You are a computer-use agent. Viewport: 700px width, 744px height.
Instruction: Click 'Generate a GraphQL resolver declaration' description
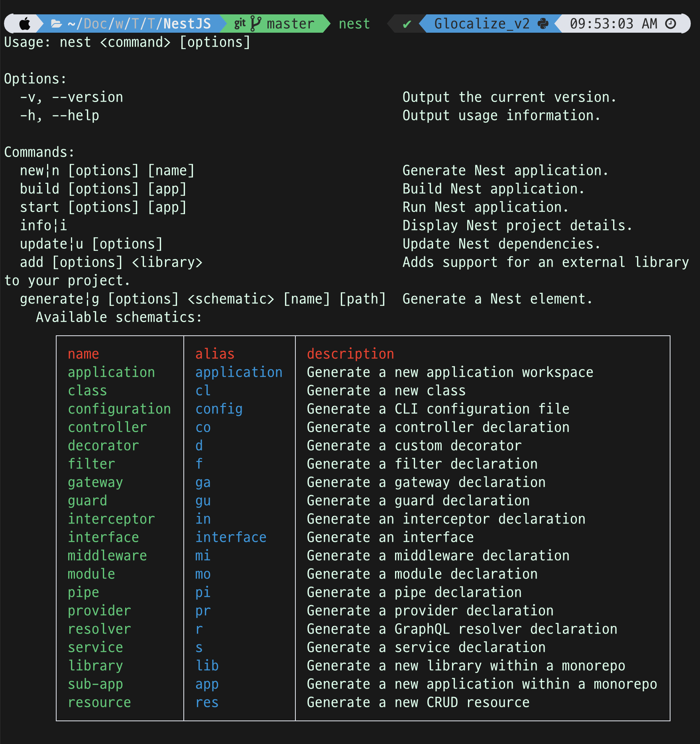tap(462, 629)
